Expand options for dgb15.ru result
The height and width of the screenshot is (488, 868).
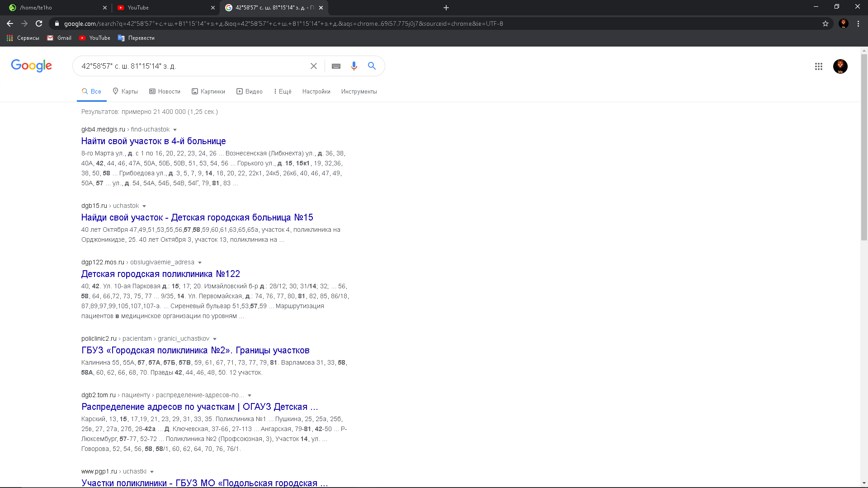[x=144, y=206]
